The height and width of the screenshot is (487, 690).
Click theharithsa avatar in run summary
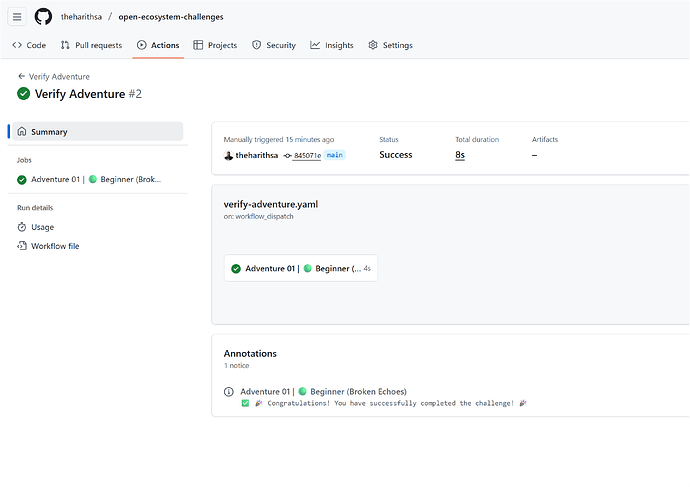(228, 155)
